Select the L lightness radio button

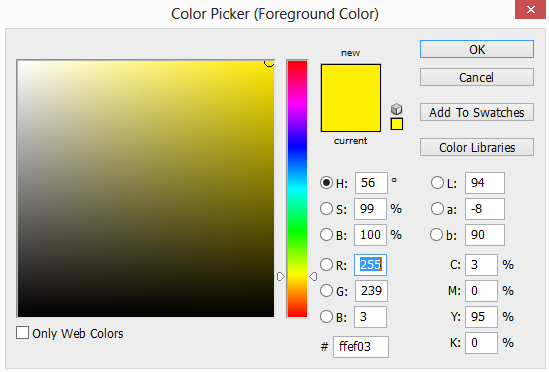pyautogui.click(x=437, y=182)
